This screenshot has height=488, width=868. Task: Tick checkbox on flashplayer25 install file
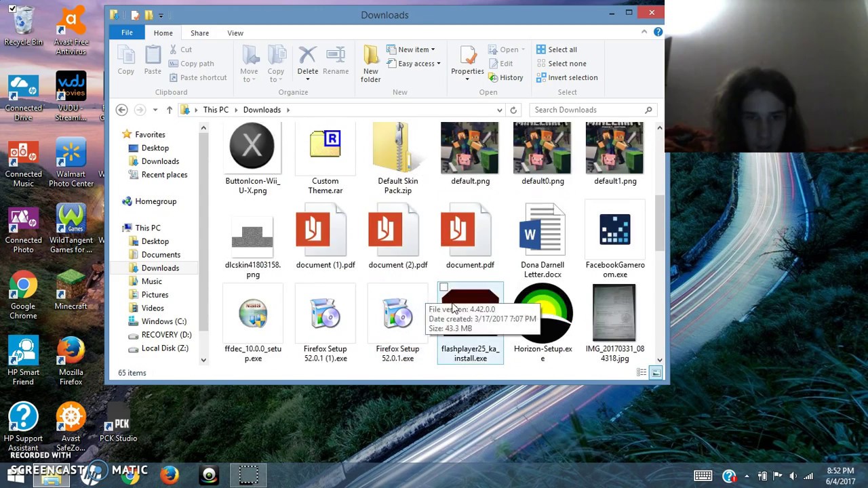pos(443,288)
